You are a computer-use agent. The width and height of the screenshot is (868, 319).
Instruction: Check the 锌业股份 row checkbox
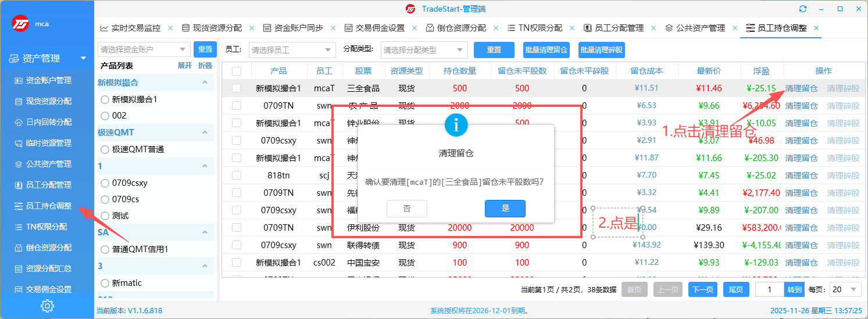coord(237,123)
